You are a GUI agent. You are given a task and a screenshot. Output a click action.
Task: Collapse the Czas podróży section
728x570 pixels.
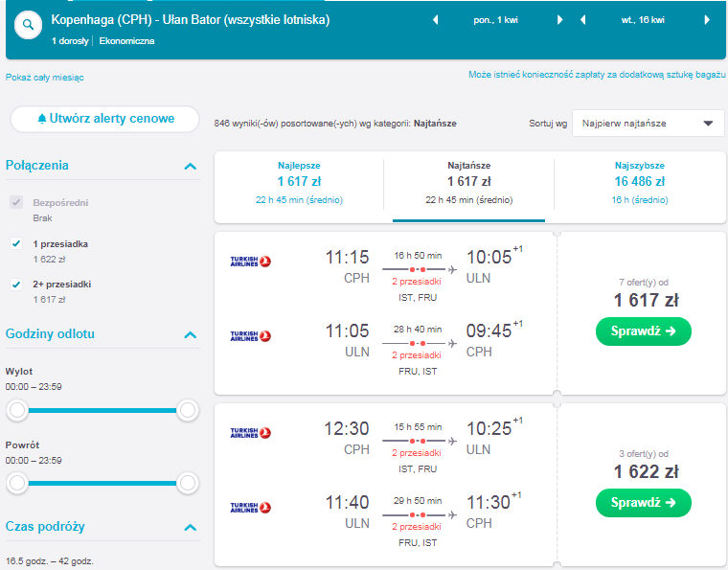191,527
